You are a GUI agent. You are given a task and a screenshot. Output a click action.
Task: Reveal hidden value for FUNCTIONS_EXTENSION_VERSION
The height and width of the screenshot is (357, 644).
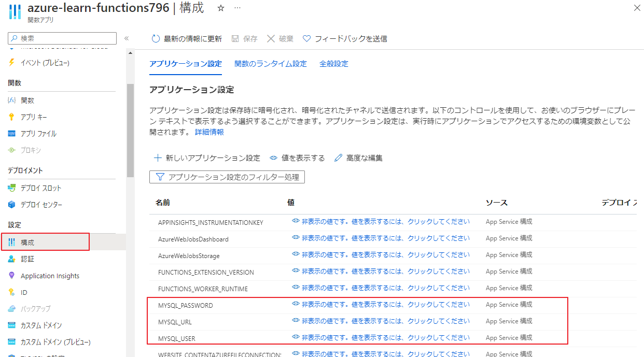pos(381,271)
